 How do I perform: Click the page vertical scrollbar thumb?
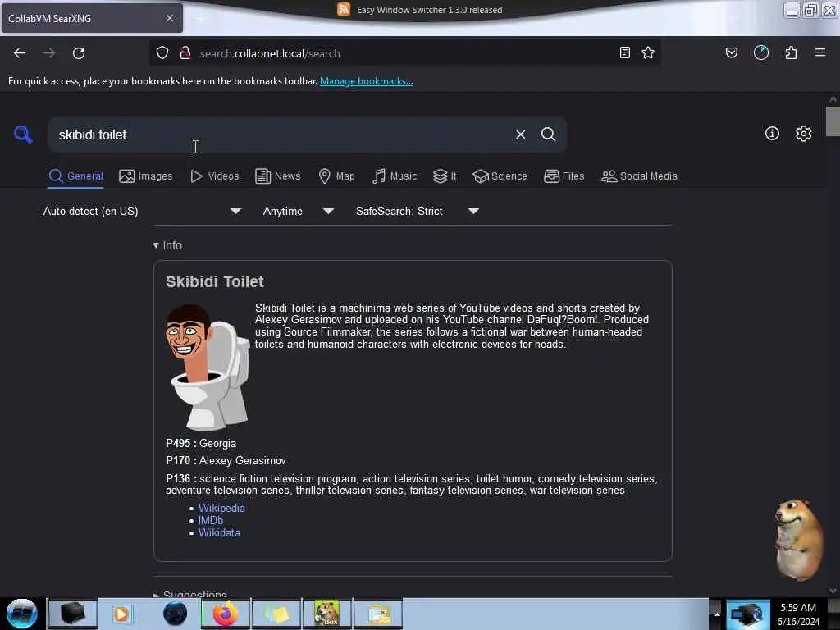833,121
